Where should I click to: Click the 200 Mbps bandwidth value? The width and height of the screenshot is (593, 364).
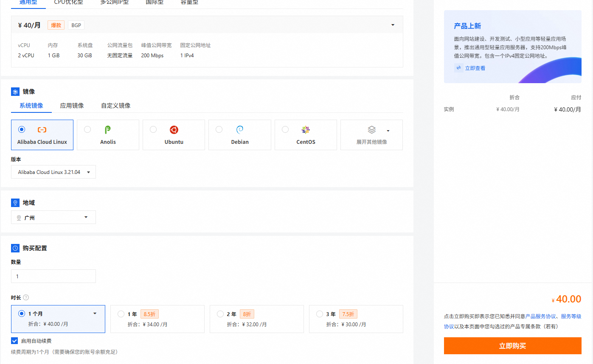152,56
